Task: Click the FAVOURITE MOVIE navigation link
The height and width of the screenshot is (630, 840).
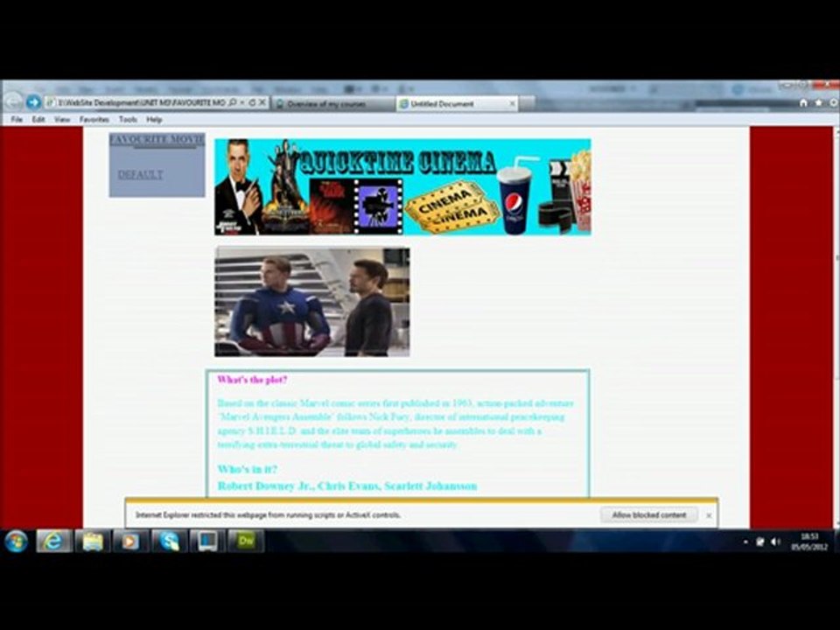Action: 157,140
